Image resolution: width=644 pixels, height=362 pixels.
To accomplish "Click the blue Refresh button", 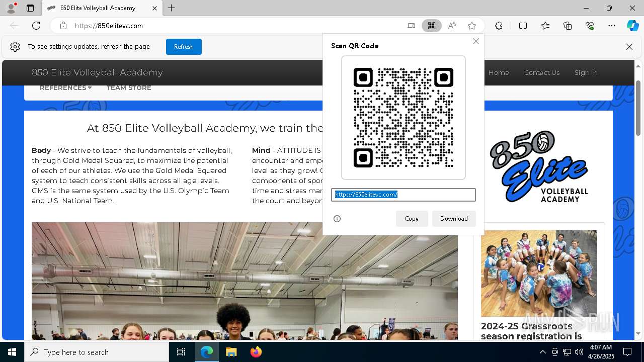I will pyautogui.click(x=184, y=47).
